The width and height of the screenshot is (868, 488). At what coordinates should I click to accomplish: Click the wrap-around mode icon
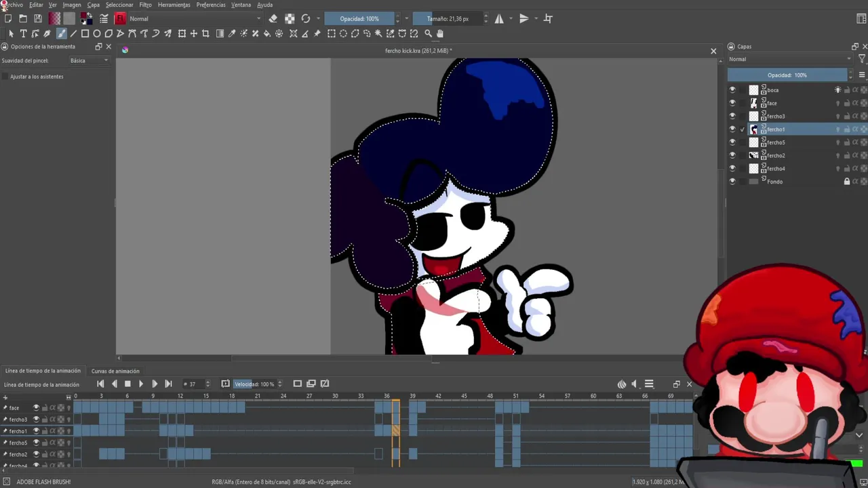click(x=548, y=18)
